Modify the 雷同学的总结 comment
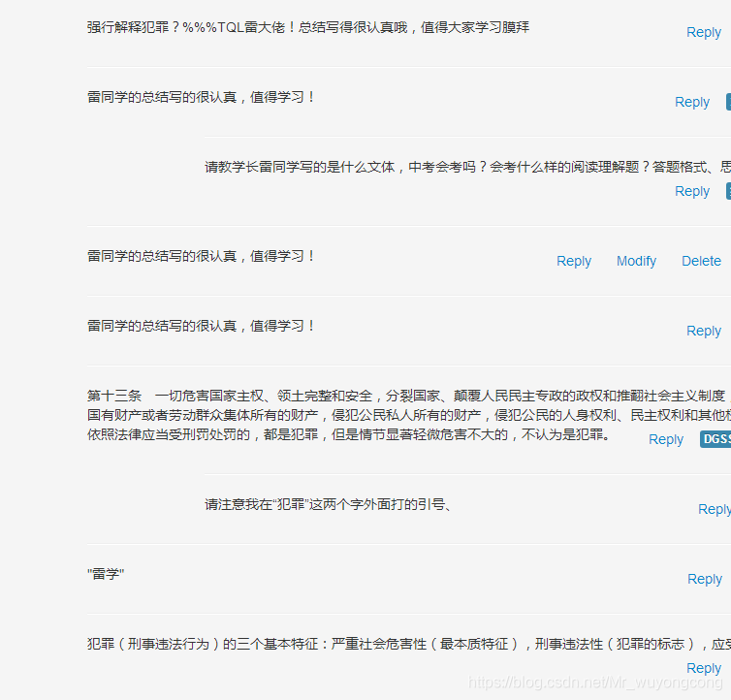The image size is (731, 700). coord(636,261)
